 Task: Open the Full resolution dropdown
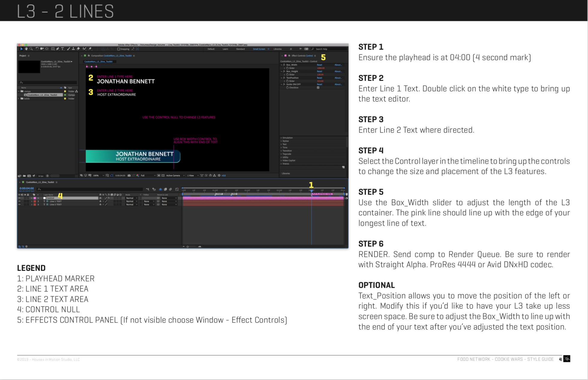pos(148,176)
